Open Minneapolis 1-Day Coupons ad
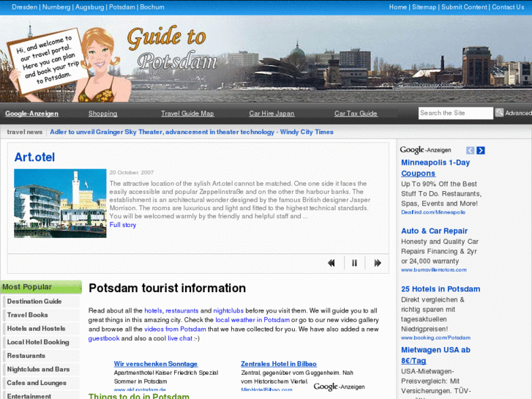 [435, 168]
